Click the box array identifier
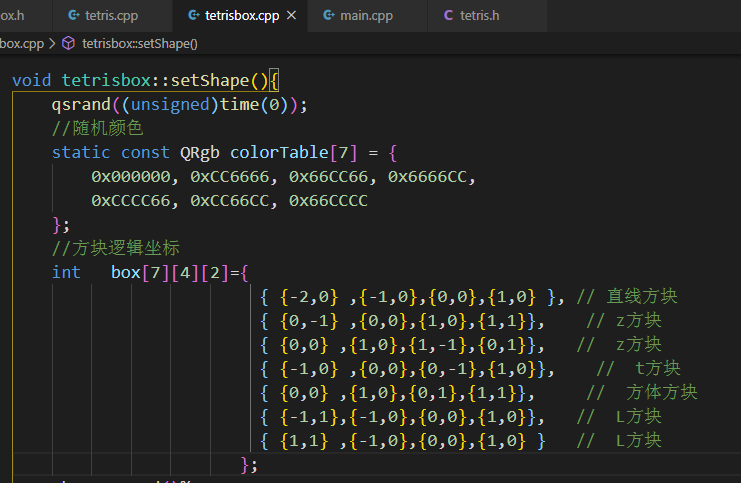The width and height of the screenshot is (741, 483). point(126,272)
